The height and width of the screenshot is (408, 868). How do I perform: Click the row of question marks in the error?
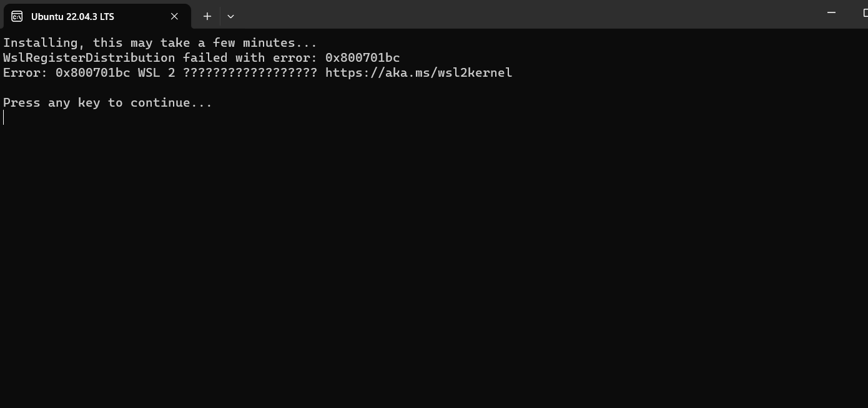tap(250, 72)
